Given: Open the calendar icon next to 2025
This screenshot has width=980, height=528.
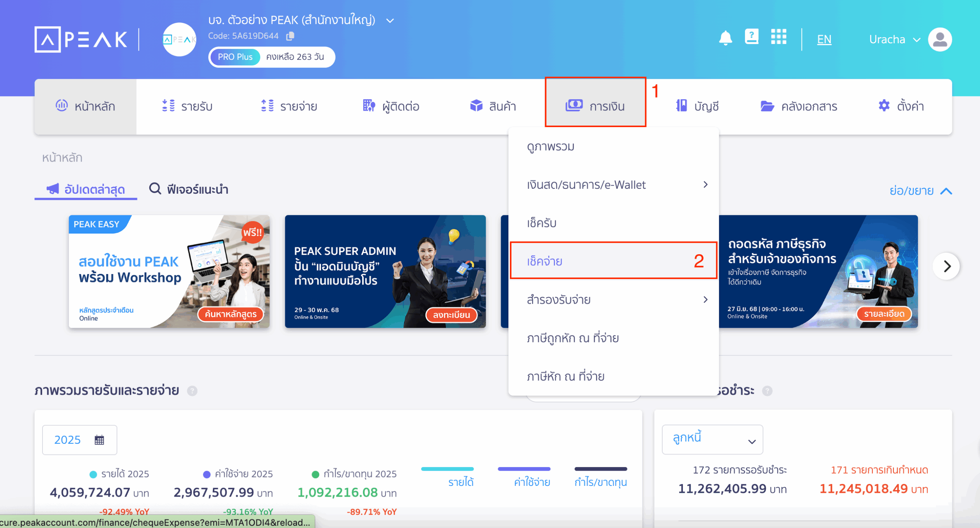Looking at the screenshot, I should pos(99,440).
